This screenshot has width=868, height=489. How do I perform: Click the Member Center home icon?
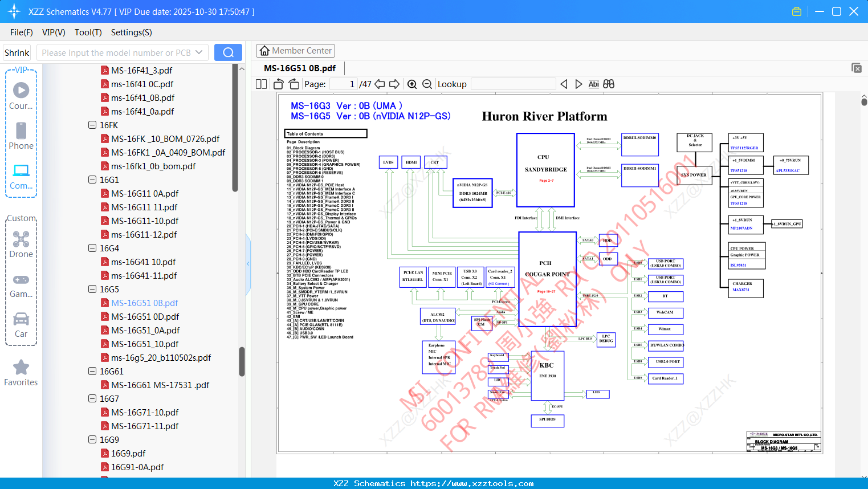point(264,51)
